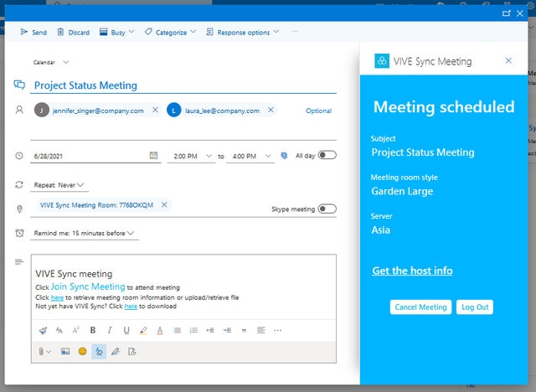Click the Optional attendees link
This screenshot has width=536, height=392.
[x=318, y=111]
